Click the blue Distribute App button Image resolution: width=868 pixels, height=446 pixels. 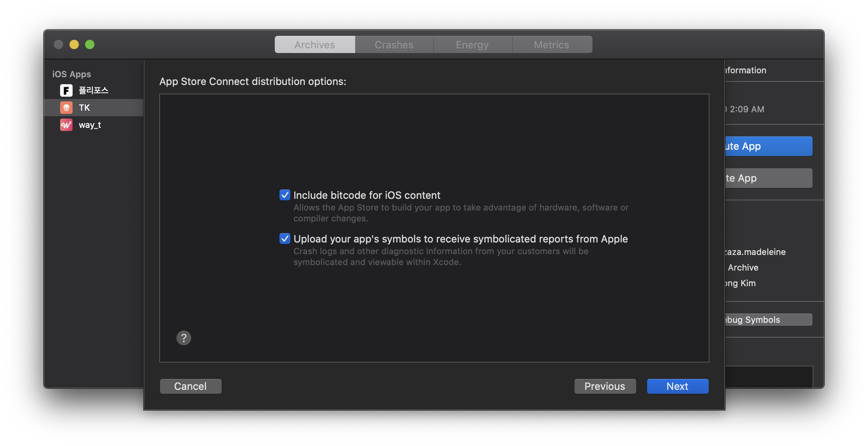tap(768, 146)
